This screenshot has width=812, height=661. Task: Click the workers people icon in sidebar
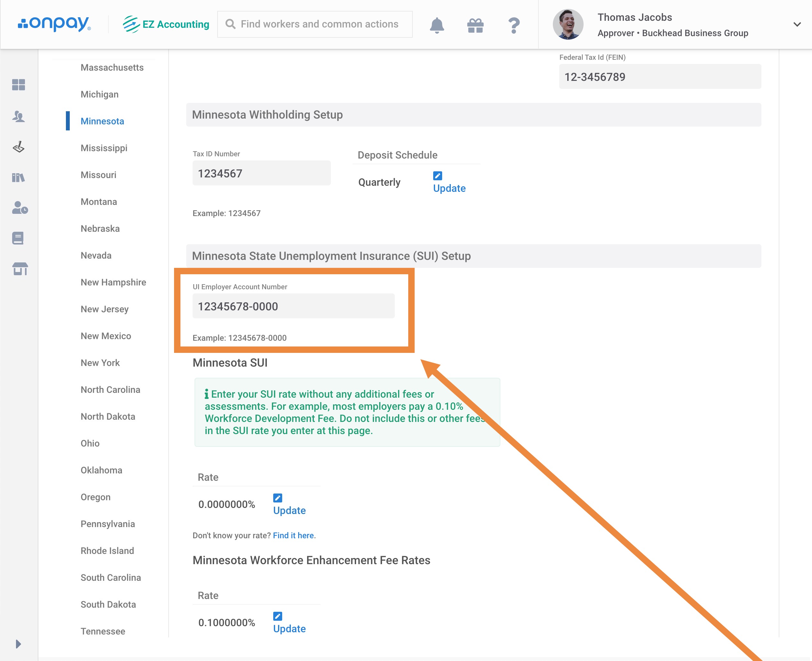tap(18, 116)
